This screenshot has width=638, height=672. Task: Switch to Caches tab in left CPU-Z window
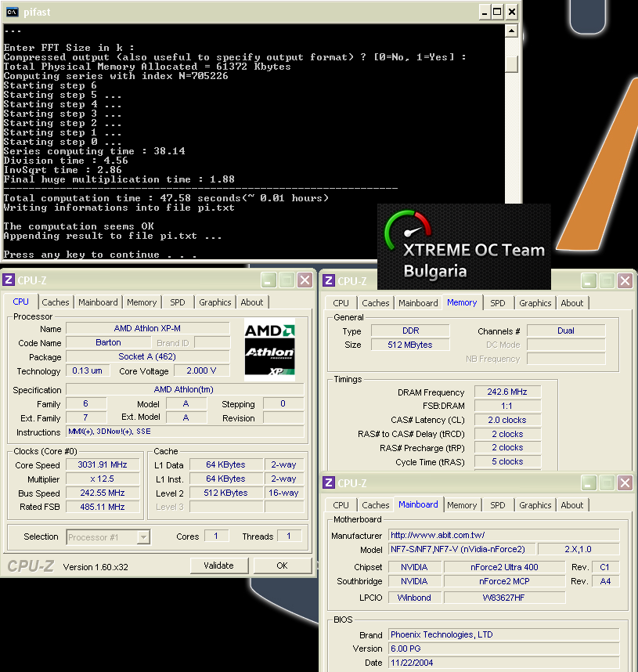(56, 302)
